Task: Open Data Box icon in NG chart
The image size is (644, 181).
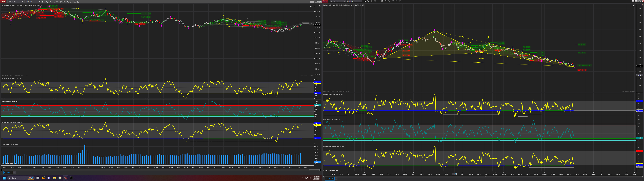Action: tap(383, 1)
